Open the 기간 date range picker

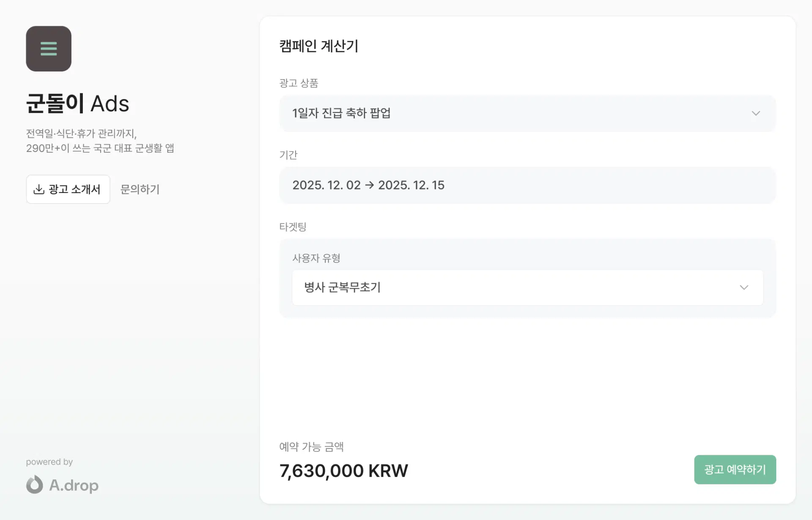tap(527, 185)
